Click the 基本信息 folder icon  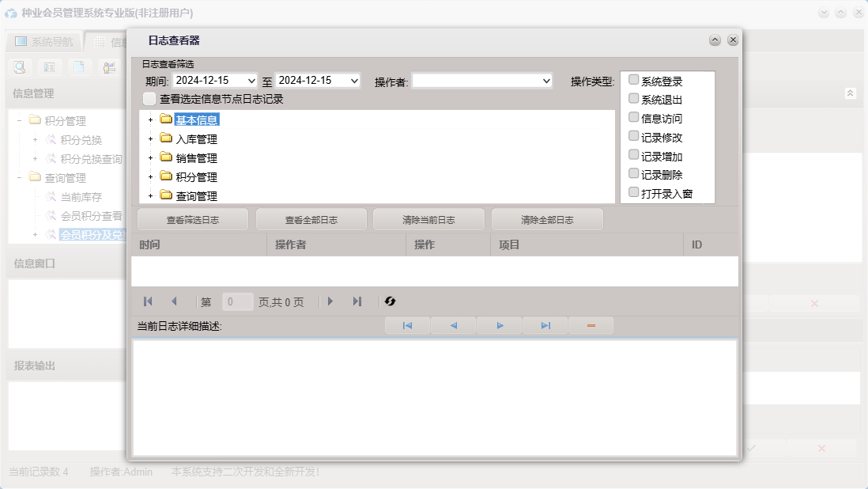pyautogui.click(x=165, y=119)
